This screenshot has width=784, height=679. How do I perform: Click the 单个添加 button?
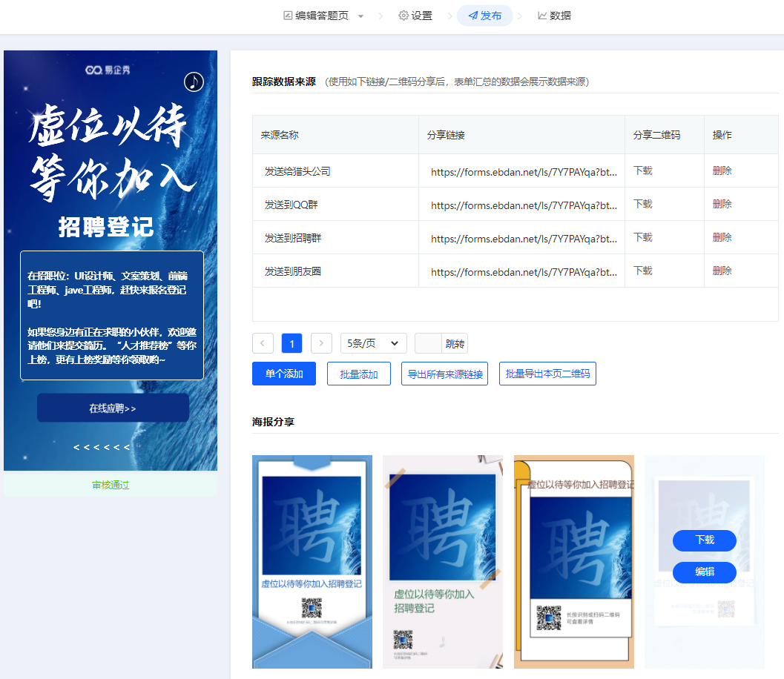284,374
